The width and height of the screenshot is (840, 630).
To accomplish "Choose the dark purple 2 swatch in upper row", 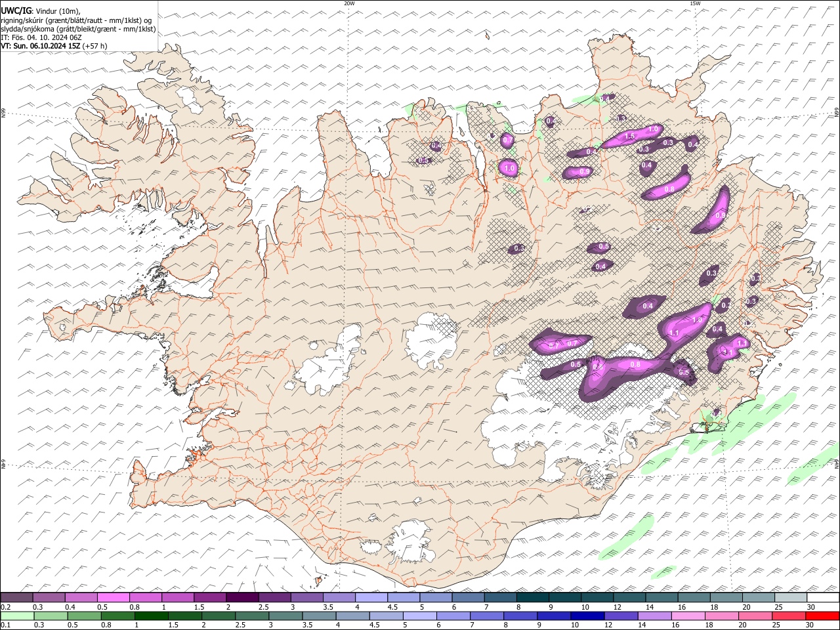I will 242,598.
